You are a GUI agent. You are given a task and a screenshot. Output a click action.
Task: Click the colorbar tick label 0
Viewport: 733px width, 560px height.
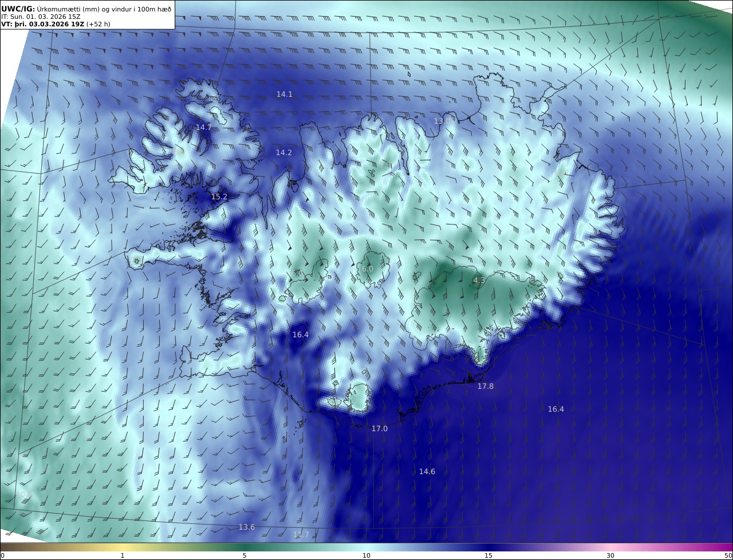pyautogui.click(x=2, y=555)
